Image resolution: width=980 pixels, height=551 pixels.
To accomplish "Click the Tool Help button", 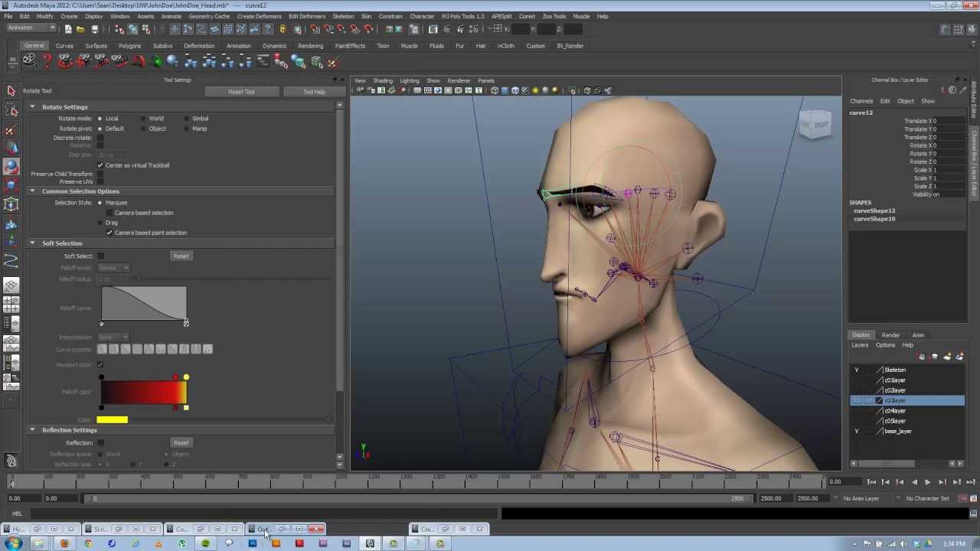I will (314, 92).
